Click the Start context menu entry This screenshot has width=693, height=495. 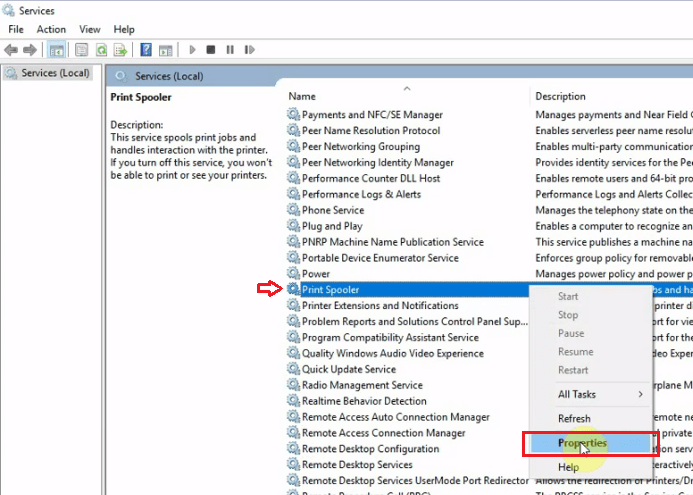tap(590, 296)
